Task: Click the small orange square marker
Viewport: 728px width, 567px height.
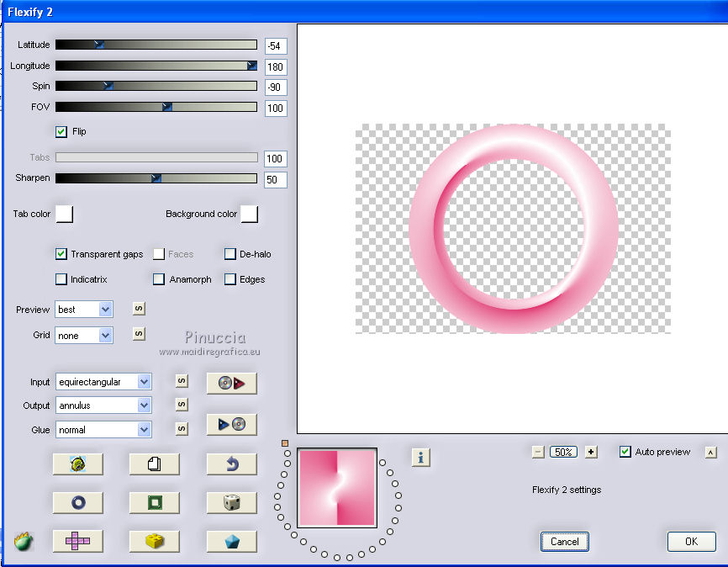Action: click(285, 443)
